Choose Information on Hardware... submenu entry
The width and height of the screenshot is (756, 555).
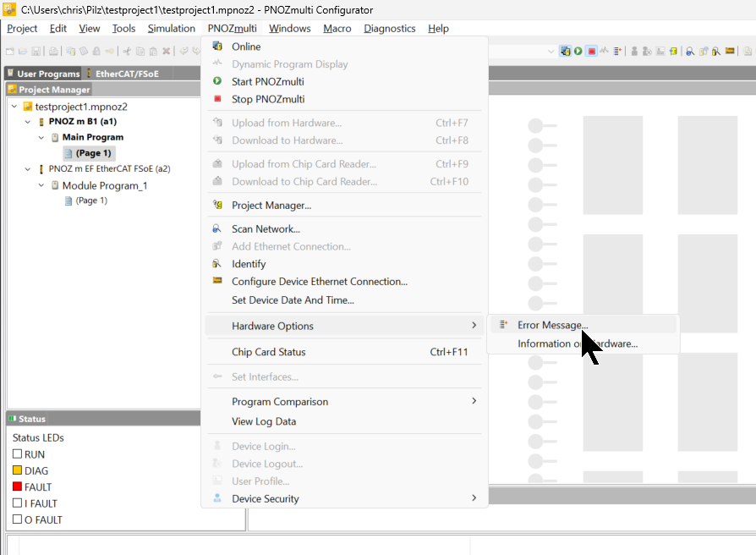coord(583,343)
